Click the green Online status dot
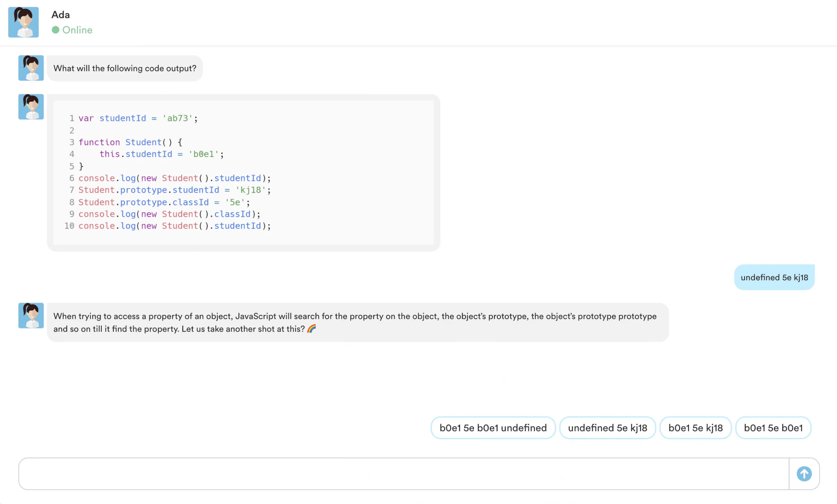The image size is (837, 504). 55,30
